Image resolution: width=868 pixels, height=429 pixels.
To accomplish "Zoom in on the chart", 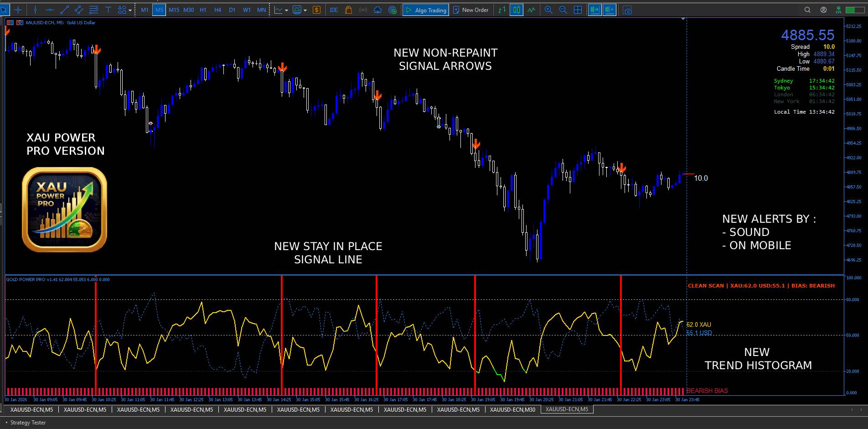I will click(548, 10).
